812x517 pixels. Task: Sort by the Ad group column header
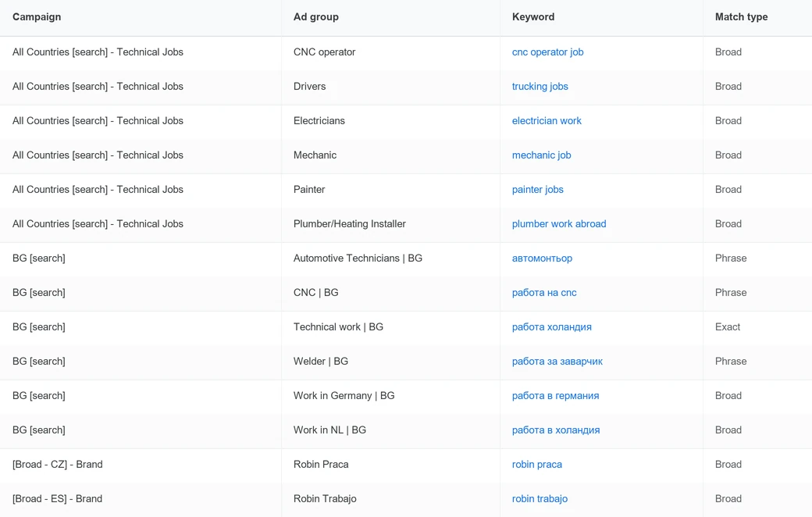[316, 16]
